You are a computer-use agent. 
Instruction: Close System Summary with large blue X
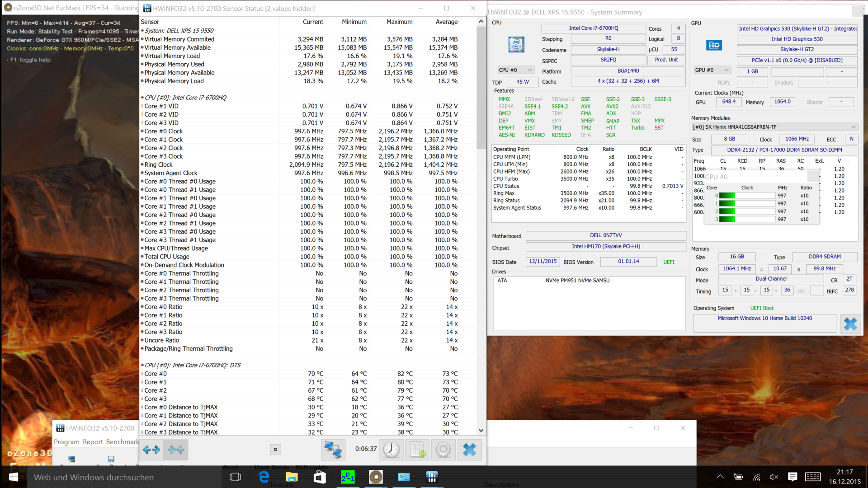pyautogui.click(x=850, y=324)
